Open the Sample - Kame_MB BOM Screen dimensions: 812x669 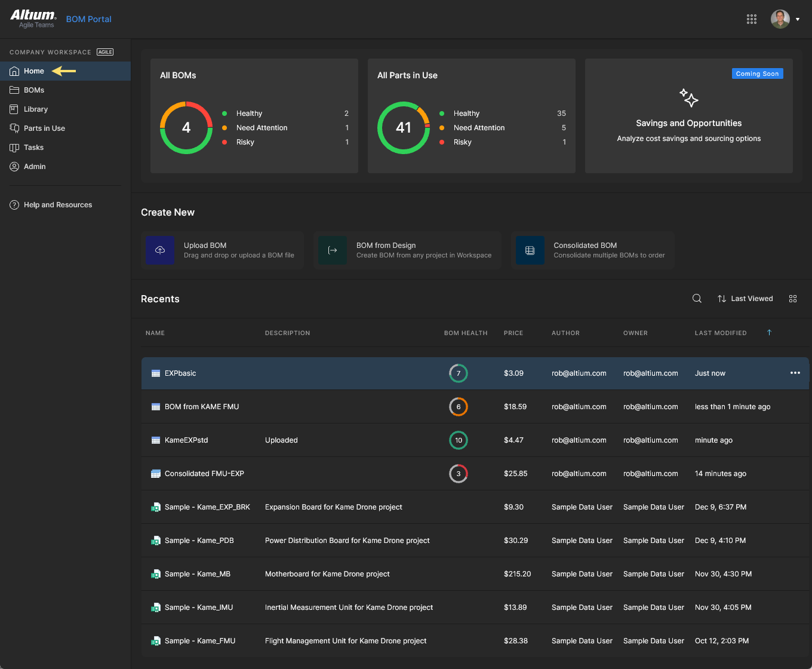click(197, 574)
